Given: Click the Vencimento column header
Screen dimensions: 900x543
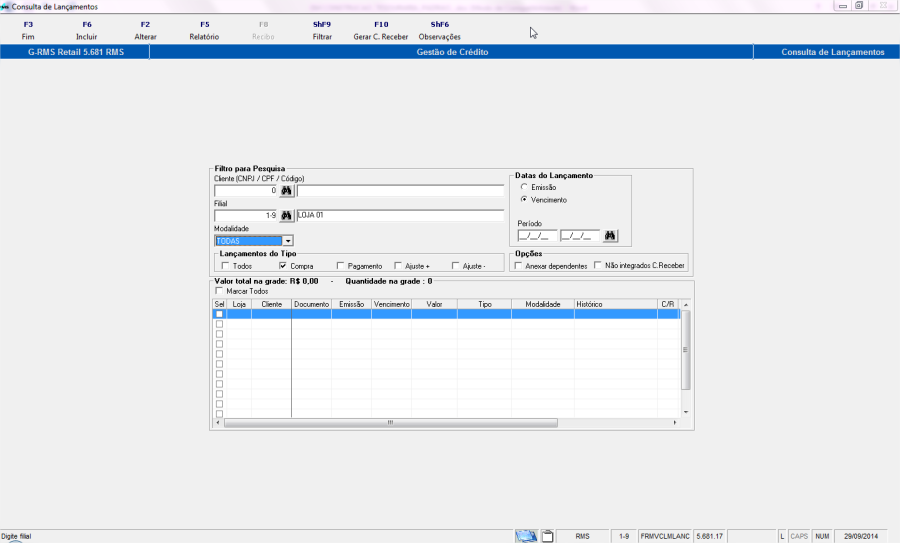Looking at the screenshot, I should 391,304.
